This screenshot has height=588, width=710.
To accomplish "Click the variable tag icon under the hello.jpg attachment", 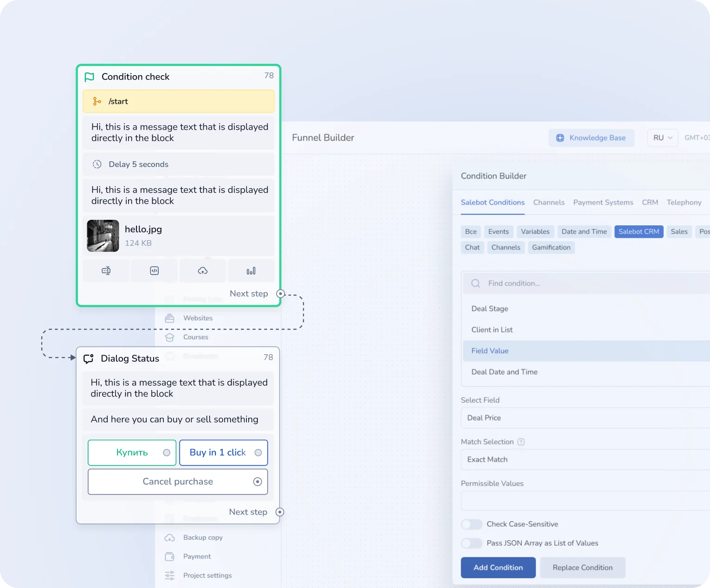I will click(106, 270).
